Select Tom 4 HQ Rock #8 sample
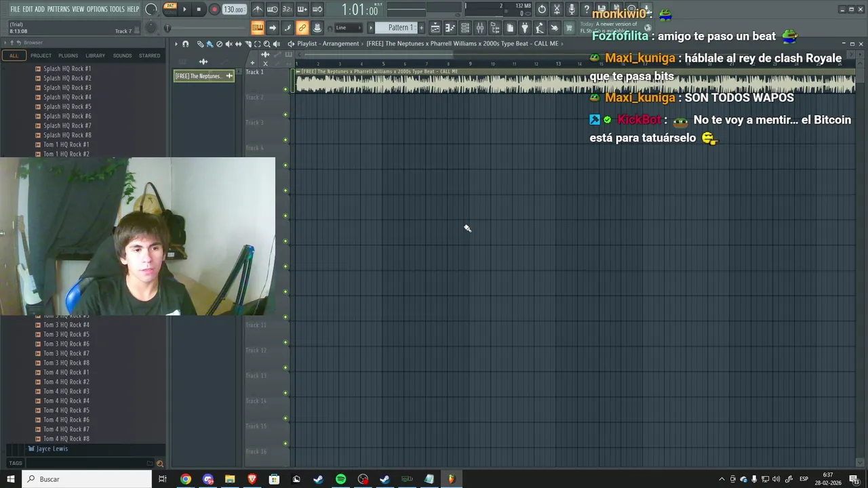 (x=66, y=439)
